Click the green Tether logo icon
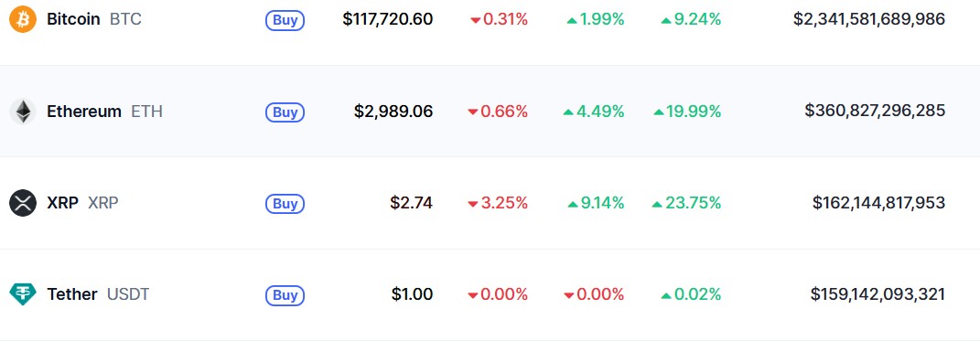 23,294
